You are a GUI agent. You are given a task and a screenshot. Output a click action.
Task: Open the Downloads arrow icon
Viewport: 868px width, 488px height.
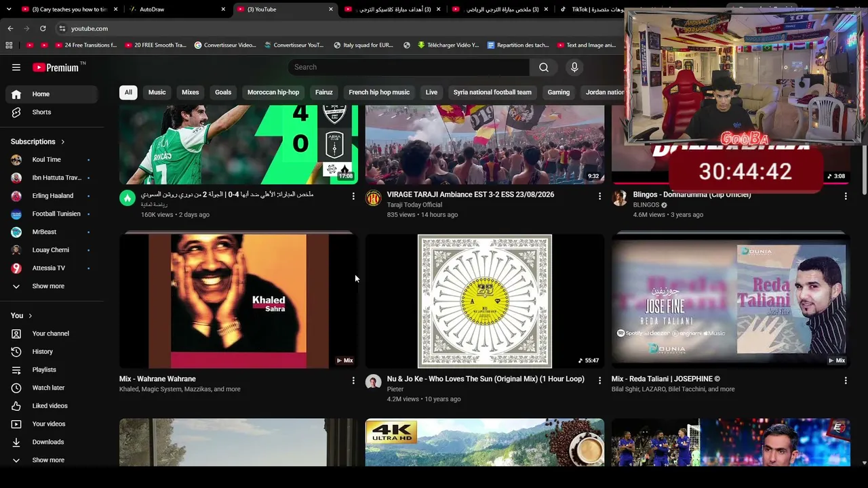[x=16, y=442]
